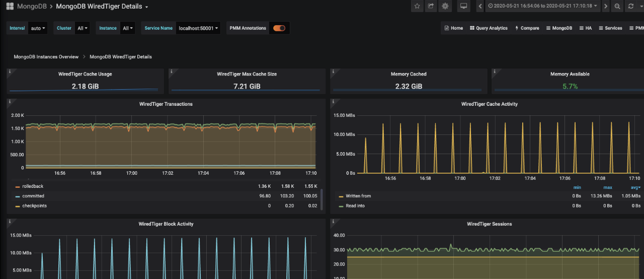Show info for WiredTiger Max Cache Size panel

click(171, 72)
